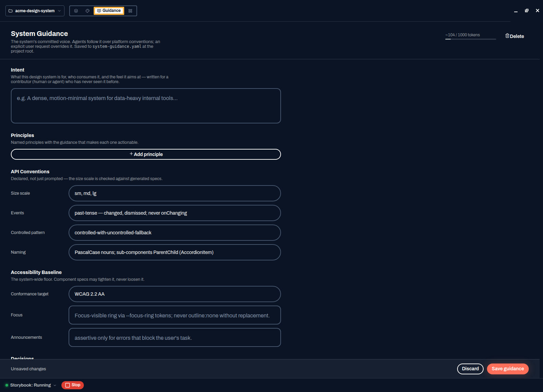Discard unsaved changes
Image resolution: width=543 pixels, height=392 pixels.
(x=470, y=369)
